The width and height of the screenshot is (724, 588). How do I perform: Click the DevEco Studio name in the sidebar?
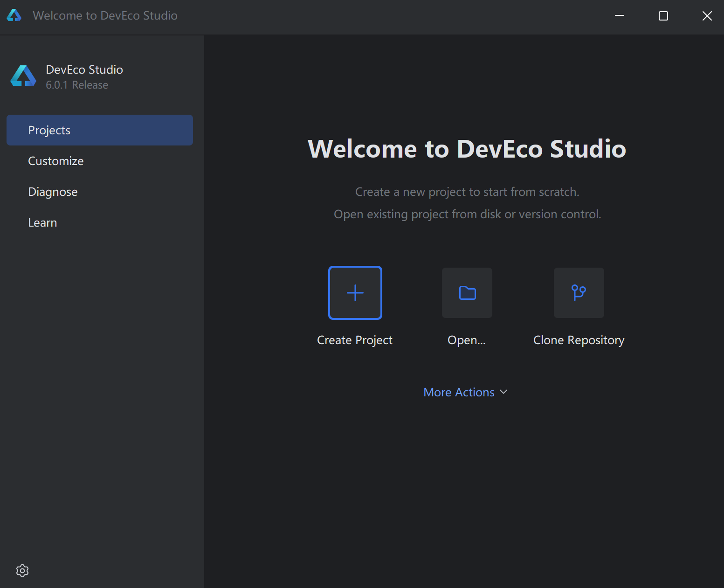tap(84, 69)
